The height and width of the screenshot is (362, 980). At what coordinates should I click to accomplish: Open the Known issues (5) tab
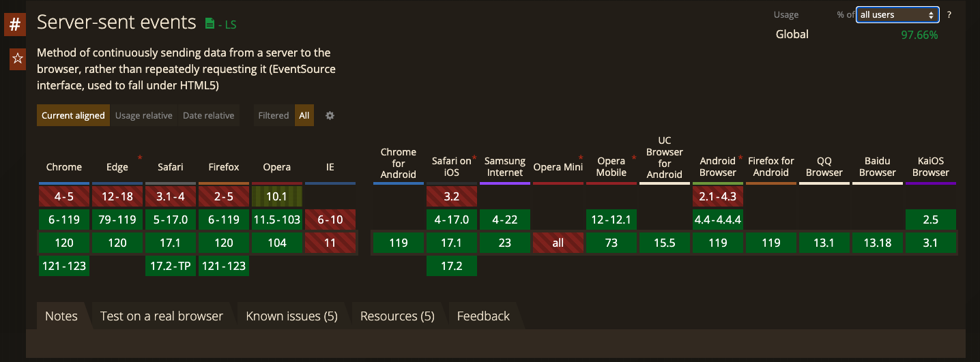(x=291, y=316)
